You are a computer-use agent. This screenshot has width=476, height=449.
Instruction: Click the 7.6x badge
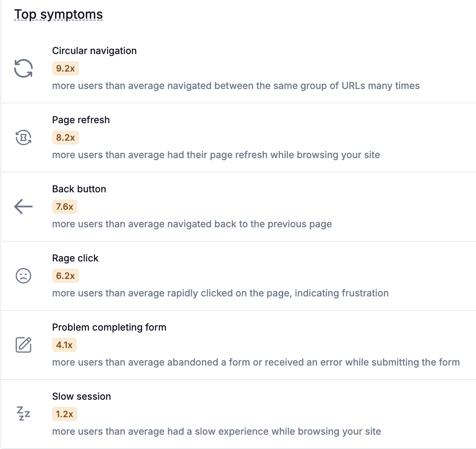point(64,207)
